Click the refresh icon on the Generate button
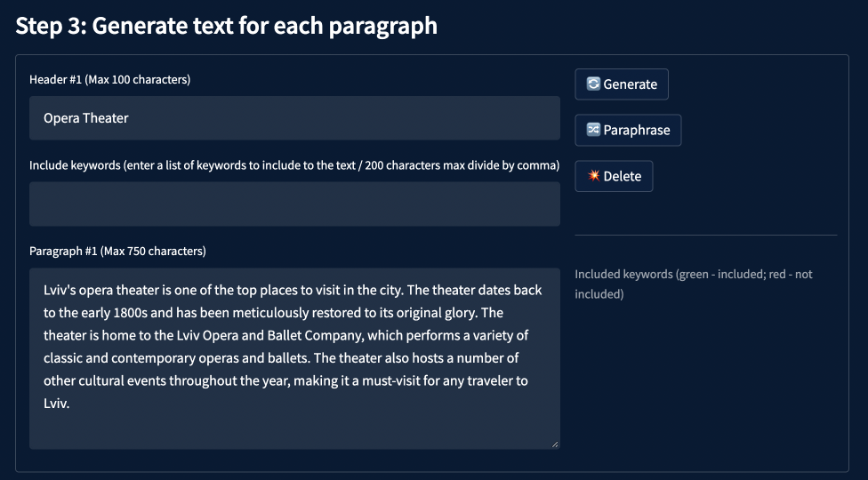This screenshot has height=480, width=868. click(593, 84)
